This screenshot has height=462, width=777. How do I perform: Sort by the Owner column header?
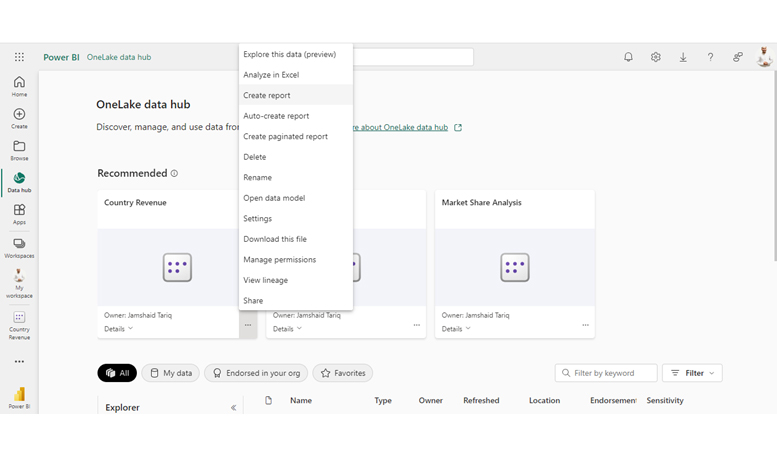431,400
